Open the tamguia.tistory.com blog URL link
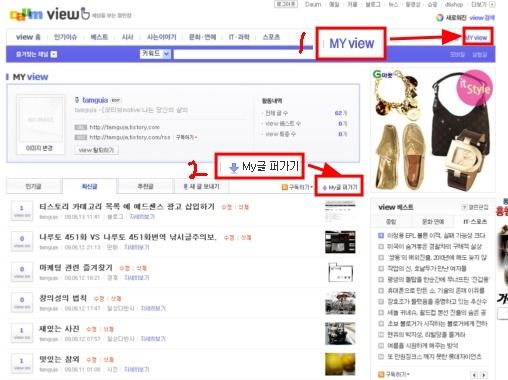508x380 pixels. [x=125, y=127]
